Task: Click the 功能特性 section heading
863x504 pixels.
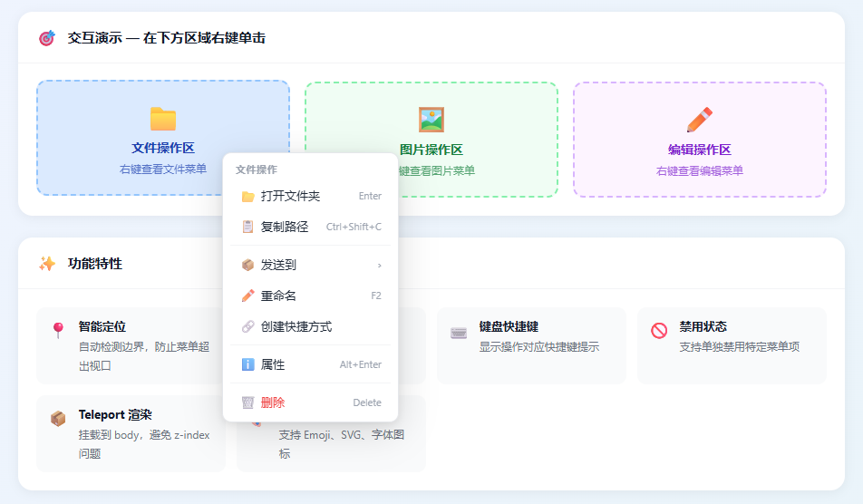Action: 95,264
